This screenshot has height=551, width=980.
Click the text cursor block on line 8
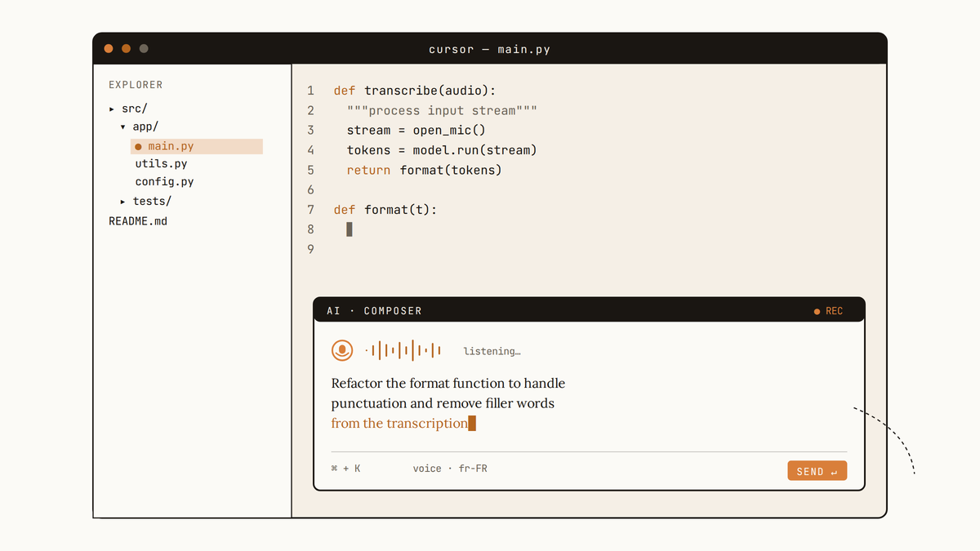tap(350, 229)
